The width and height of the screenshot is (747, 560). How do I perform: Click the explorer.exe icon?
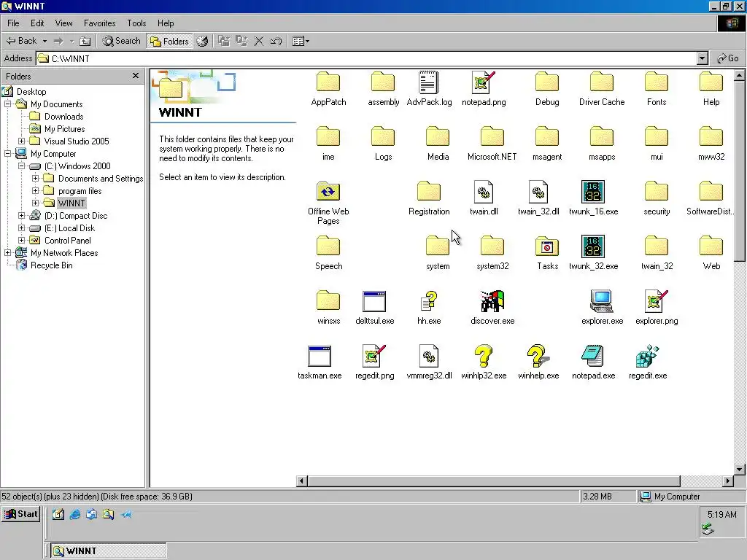pyautogui.click(x=602, y=301)
